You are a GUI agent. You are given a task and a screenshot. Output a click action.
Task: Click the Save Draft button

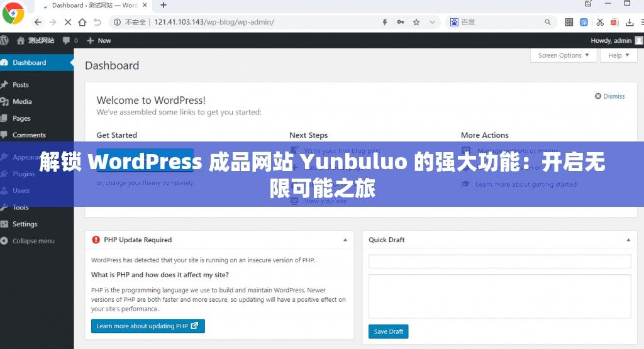[388, 331]
